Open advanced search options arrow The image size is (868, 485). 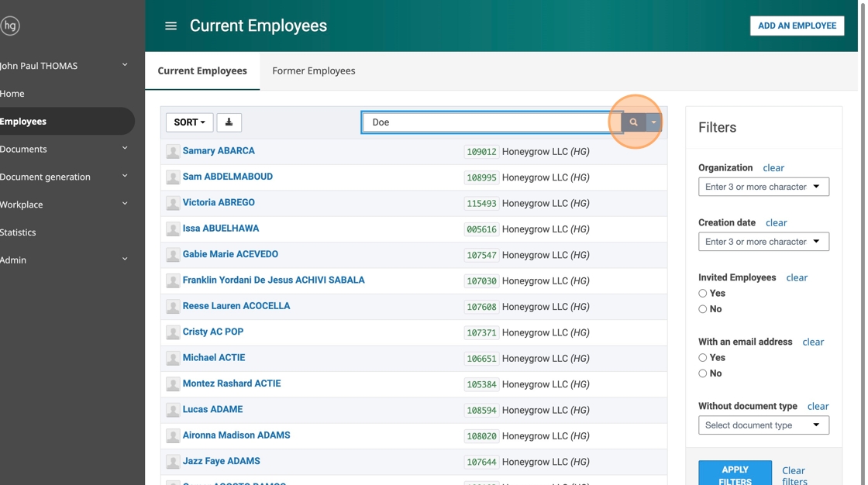(653, 122)
